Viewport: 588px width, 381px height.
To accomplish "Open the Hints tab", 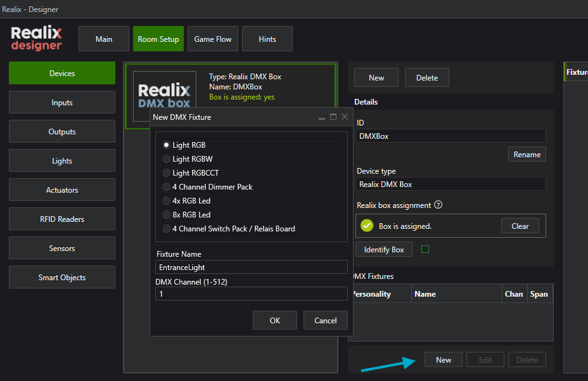I will 267,39.
